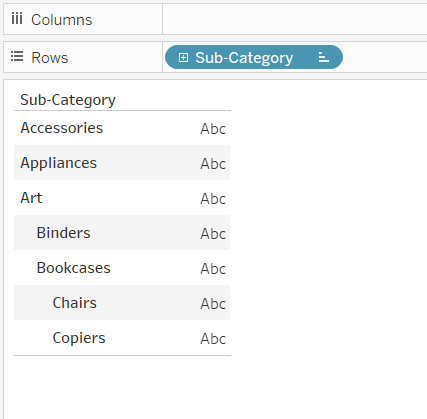Select the Bookcases row label
The image size is (427, 419).
pos(73,268)
